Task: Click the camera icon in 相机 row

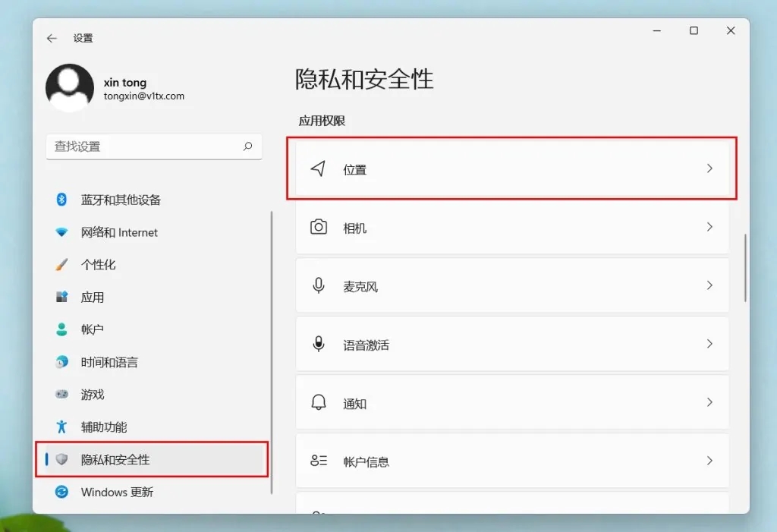Action: point(319,227)
